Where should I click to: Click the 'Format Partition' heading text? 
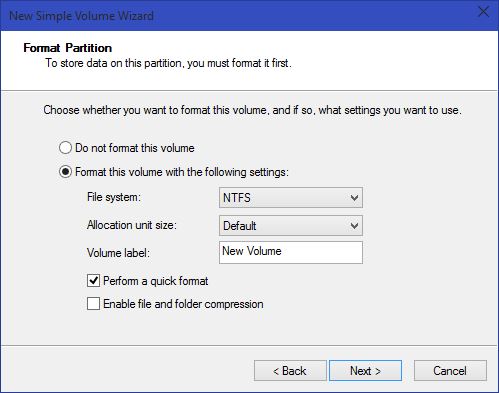pos(67,48)
